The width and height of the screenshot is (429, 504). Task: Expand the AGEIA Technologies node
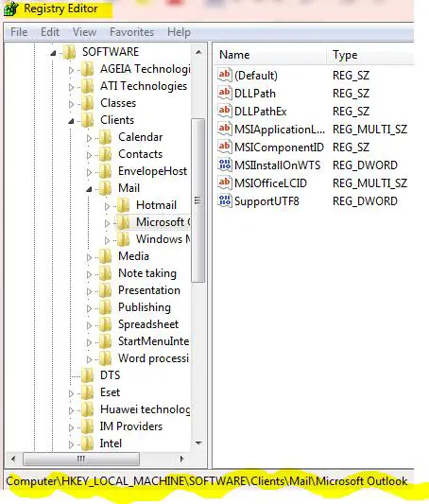point(71,70)
